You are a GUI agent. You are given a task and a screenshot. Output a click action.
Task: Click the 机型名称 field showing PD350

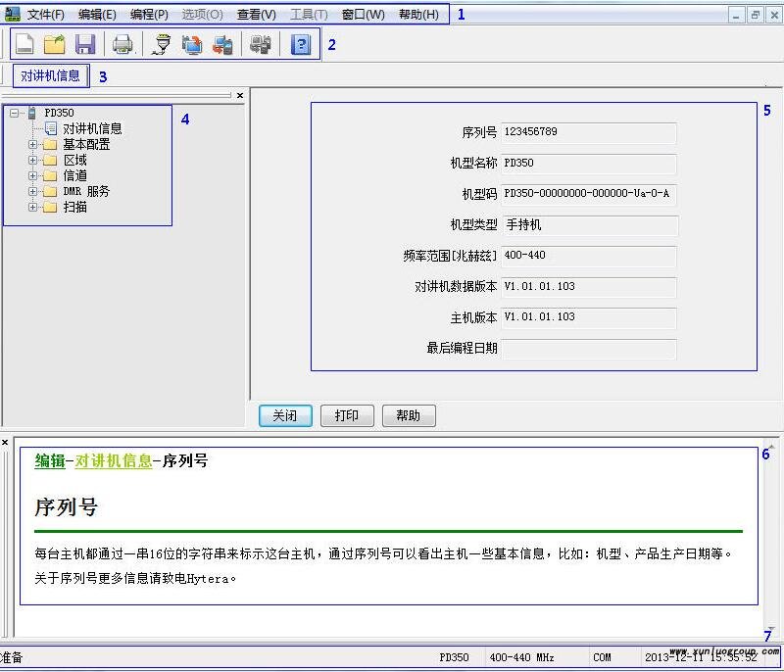589,164
